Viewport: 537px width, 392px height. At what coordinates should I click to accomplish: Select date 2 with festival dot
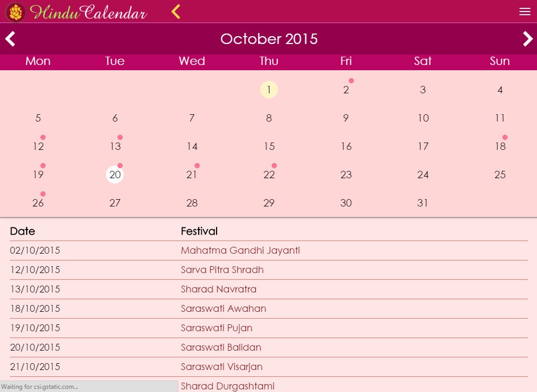[x=346, y=90]
